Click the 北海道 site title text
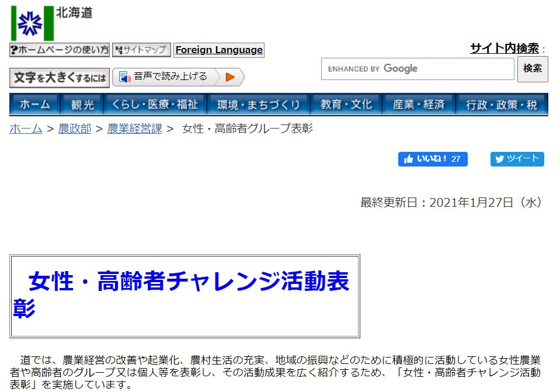The image size is (560, 392). (x=74, y=13)
